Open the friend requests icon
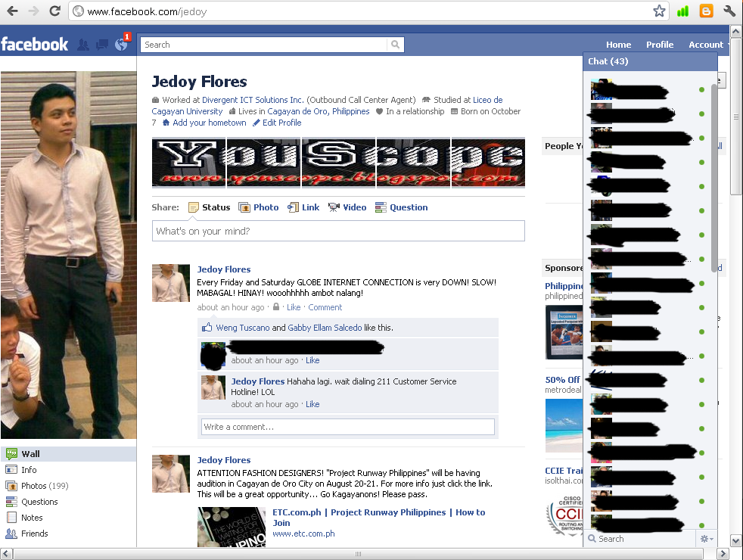The width and height of the screenshot is (743, 560). click(x=83, y=44)
